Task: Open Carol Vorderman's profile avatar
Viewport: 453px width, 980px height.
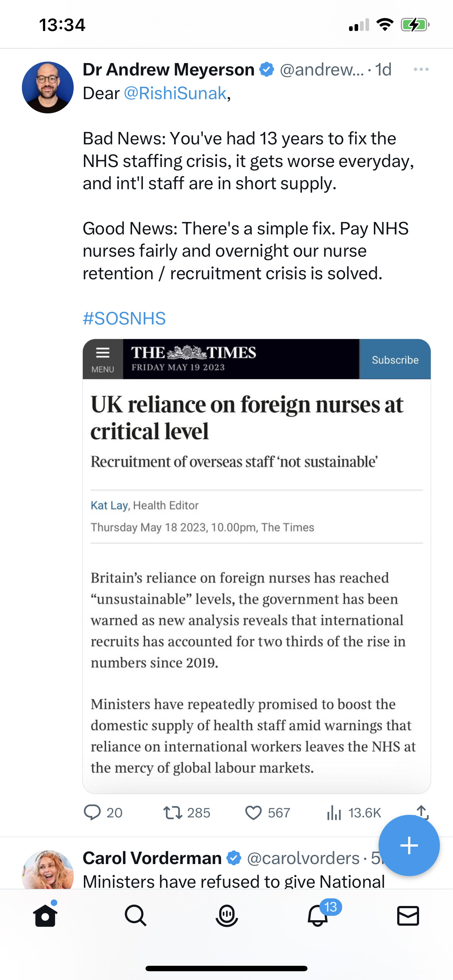Action: tap(47, 870)
